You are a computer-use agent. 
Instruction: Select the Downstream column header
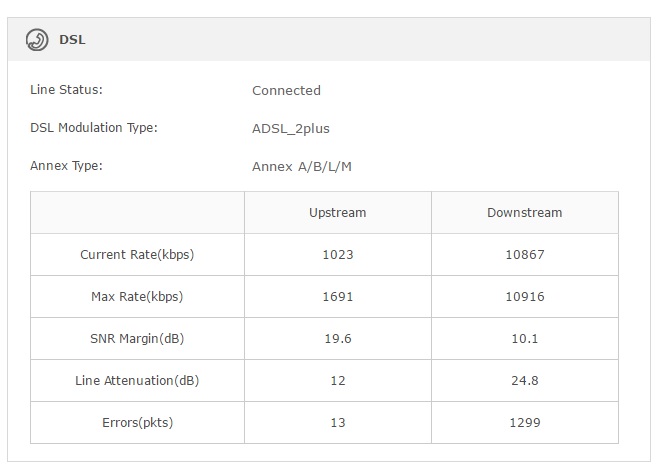click(x=525, y=213)
